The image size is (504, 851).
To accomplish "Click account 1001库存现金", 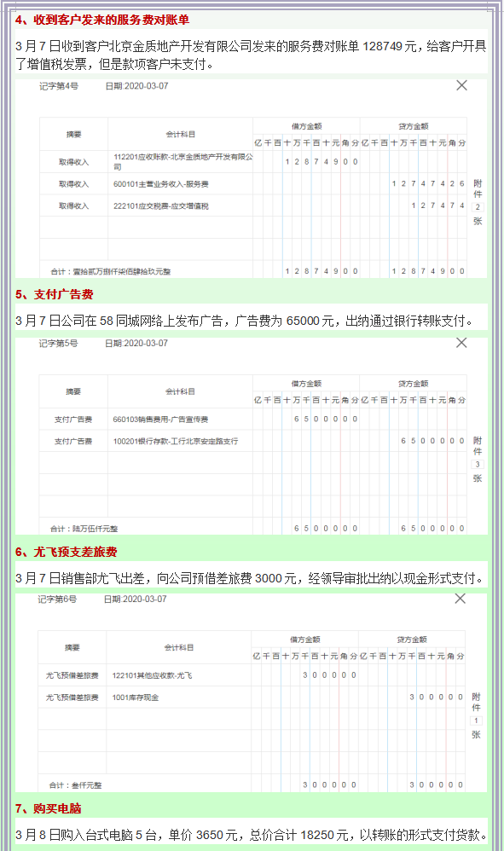I will [135, 698].
